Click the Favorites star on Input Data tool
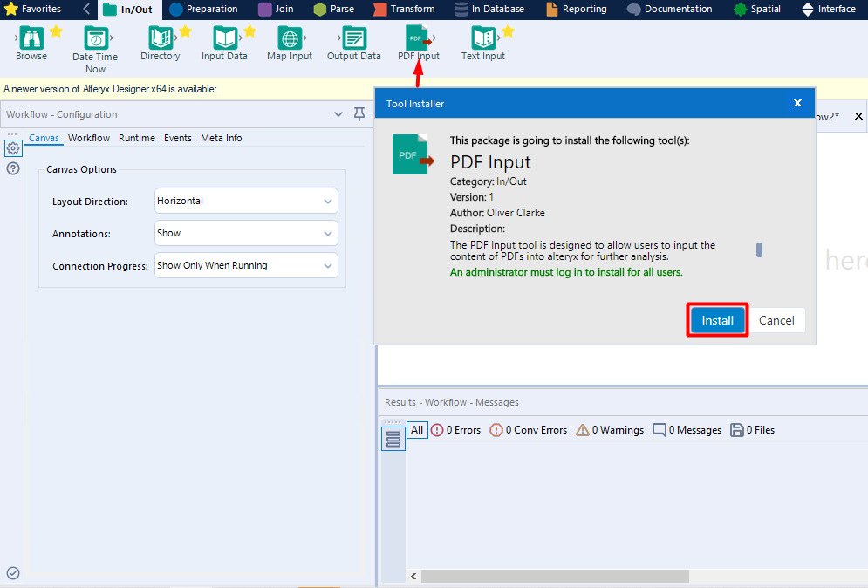 pyautogui.click(x=250, y=31)
